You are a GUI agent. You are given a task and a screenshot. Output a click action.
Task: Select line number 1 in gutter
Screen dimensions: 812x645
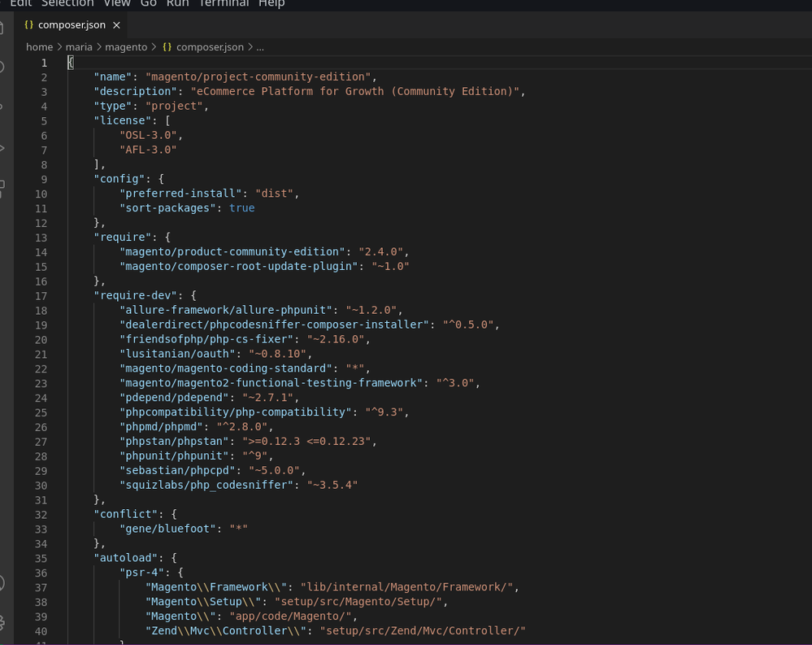[x=45, y=63]
